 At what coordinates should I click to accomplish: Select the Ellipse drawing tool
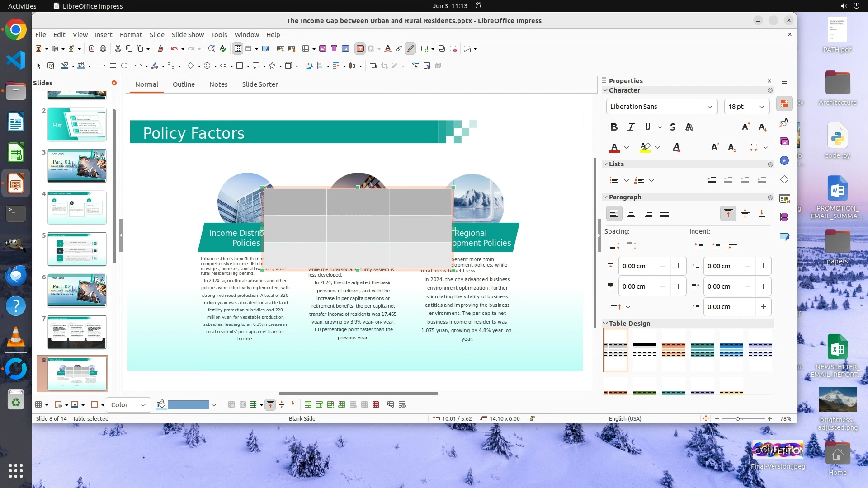(124, 66)
